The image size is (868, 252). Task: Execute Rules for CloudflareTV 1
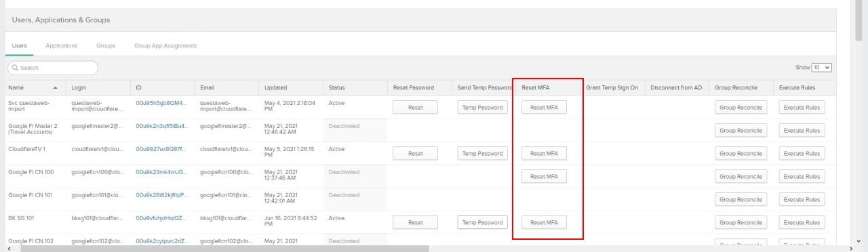tap(802, 154)
